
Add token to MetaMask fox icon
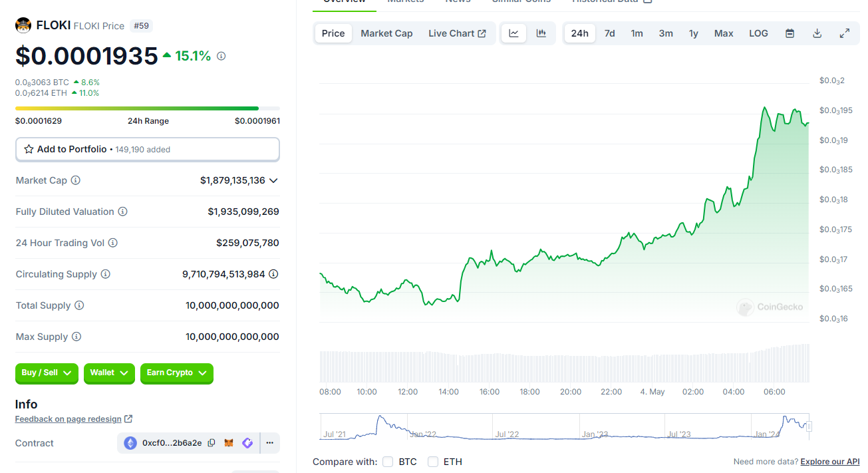pos(229,443)
